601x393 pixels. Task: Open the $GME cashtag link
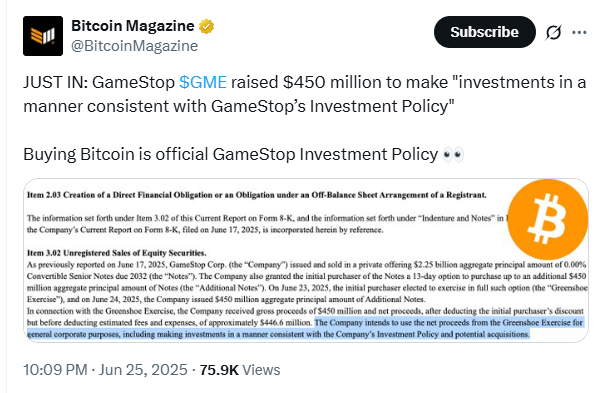203,82
